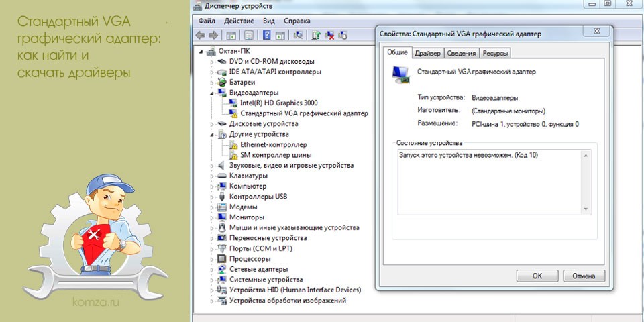Expand Сетевые адаптеры
This screenshot has width=644, height=322.
213,269
